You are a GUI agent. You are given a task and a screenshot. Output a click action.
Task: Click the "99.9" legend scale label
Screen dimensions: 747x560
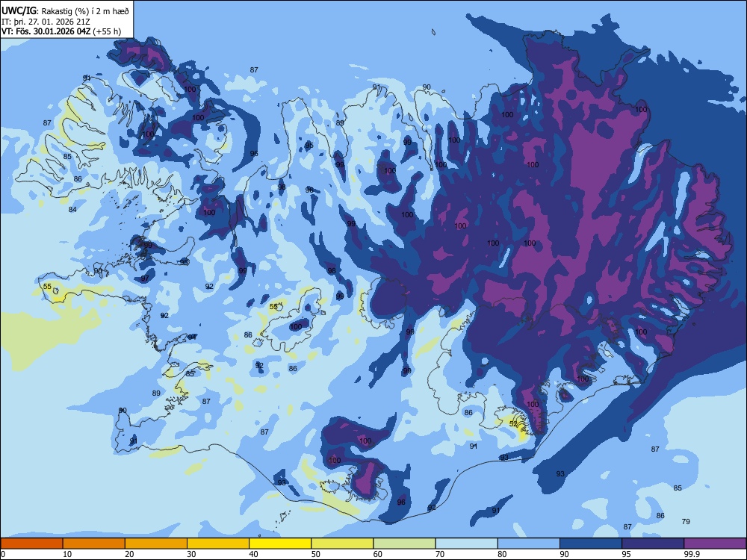click(692, 554)
